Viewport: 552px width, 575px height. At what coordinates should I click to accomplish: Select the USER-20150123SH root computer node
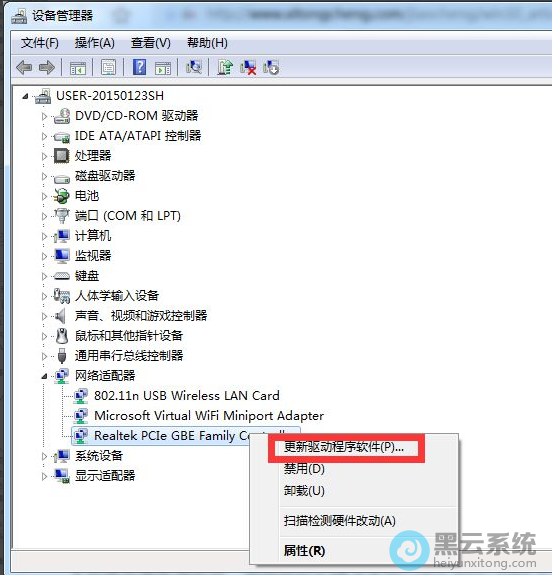[x=110, y=96]
